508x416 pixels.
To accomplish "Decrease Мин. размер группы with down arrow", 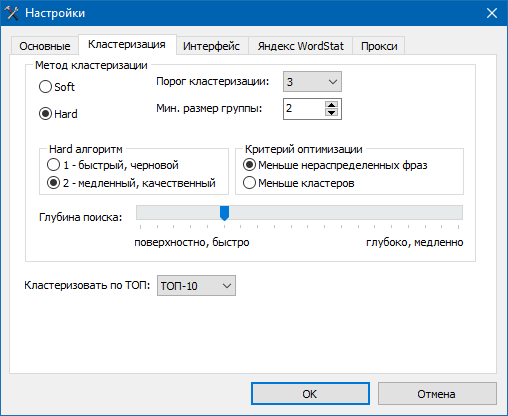I will click(331, 113).
